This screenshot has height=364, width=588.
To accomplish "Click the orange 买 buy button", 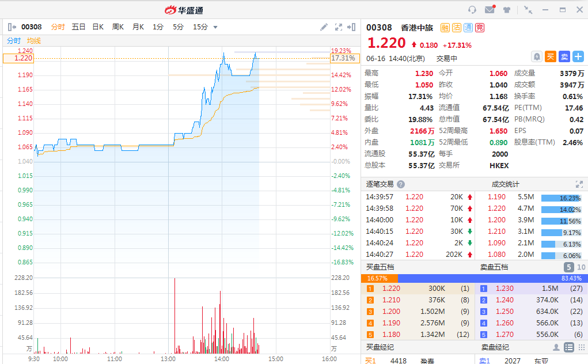I will [550, 56].
